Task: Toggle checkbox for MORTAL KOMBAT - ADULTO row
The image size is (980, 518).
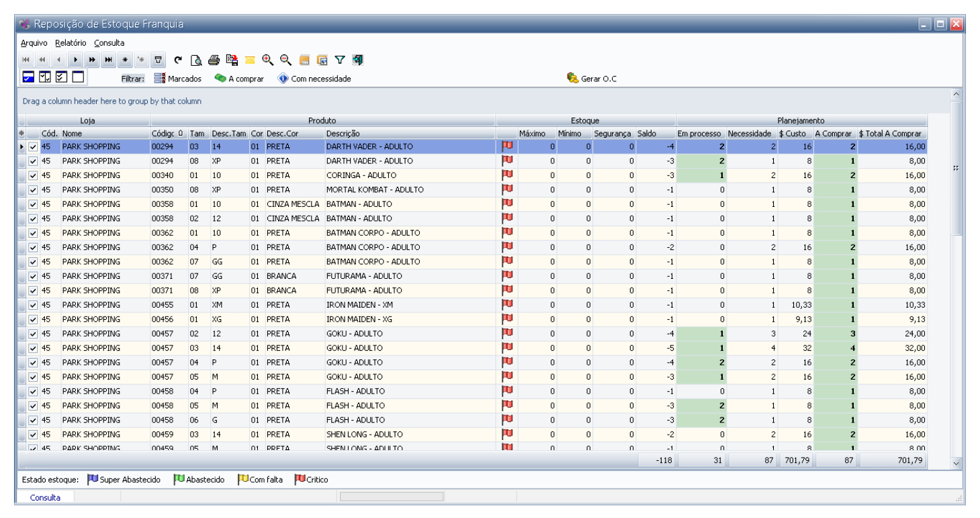Action: (33, 189)
